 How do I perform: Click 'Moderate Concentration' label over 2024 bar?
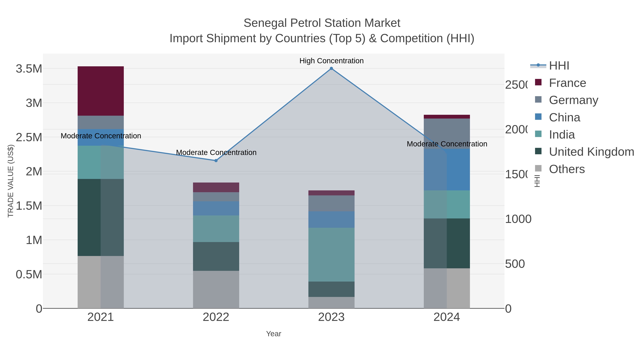pos(447,144)
